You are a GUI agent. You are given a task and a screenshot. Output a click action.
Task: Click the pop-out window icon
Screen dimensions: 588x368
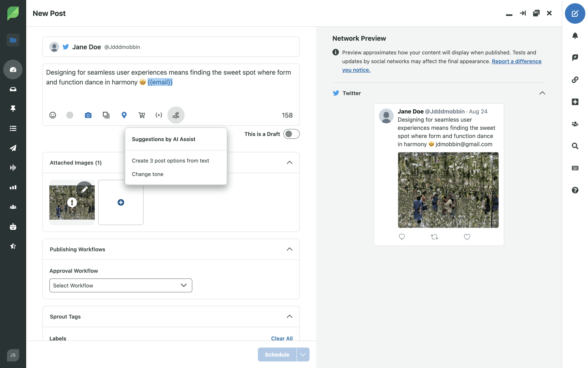(x=536, y=13)
